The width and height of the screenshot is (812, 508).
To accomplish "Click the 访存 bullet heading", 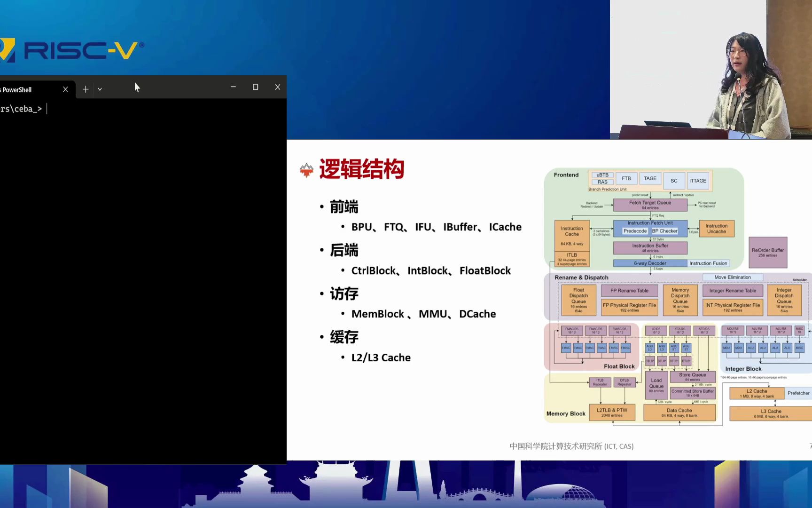I will [x=344, y=294].
